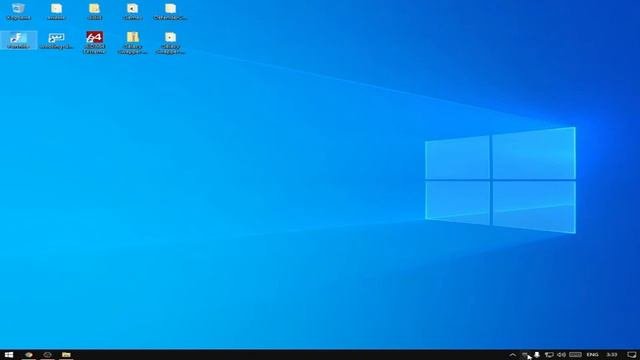Select the plain yellow folder on the desktop

94,11
